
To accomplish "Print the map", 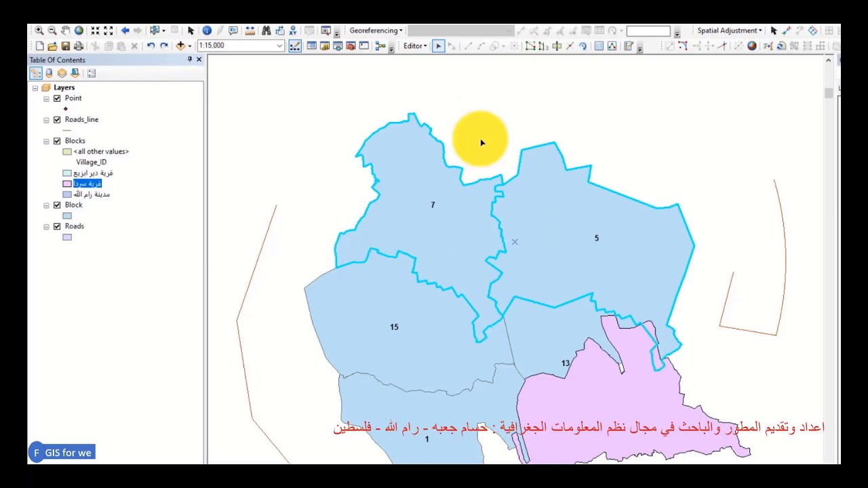I will tap(79, 46).
